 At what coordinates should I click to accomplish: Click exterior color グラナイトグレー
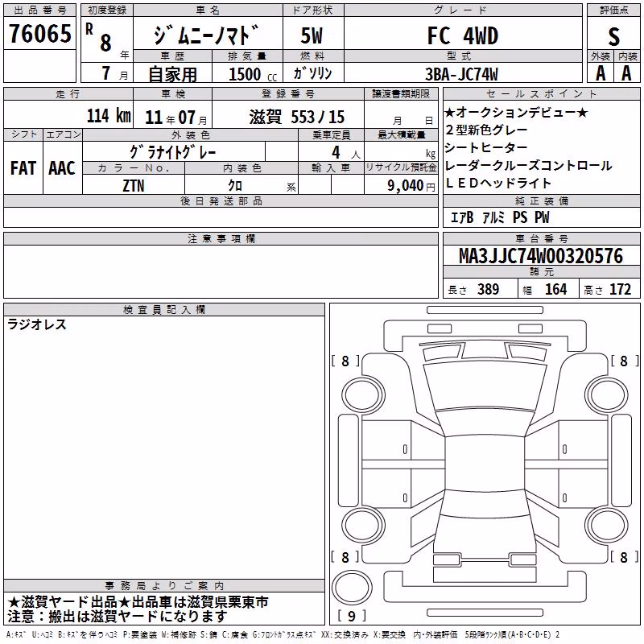(x=173, y=152)
